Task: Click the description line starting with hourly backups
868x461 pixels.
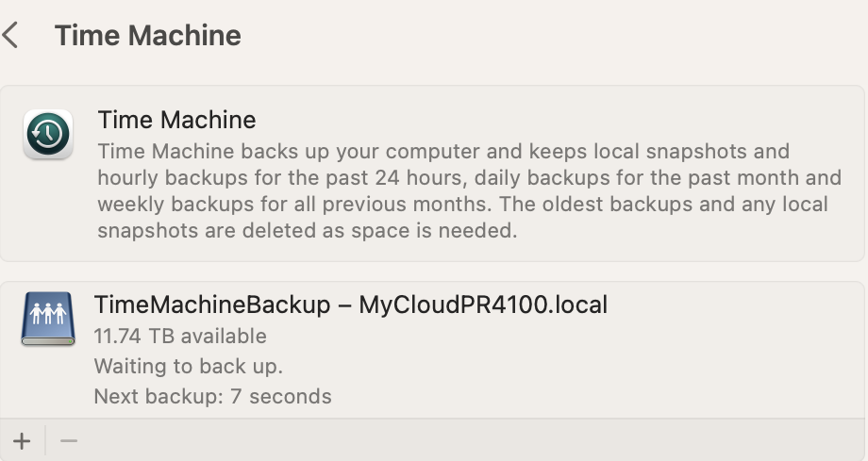Action: [x=469, y=178]
